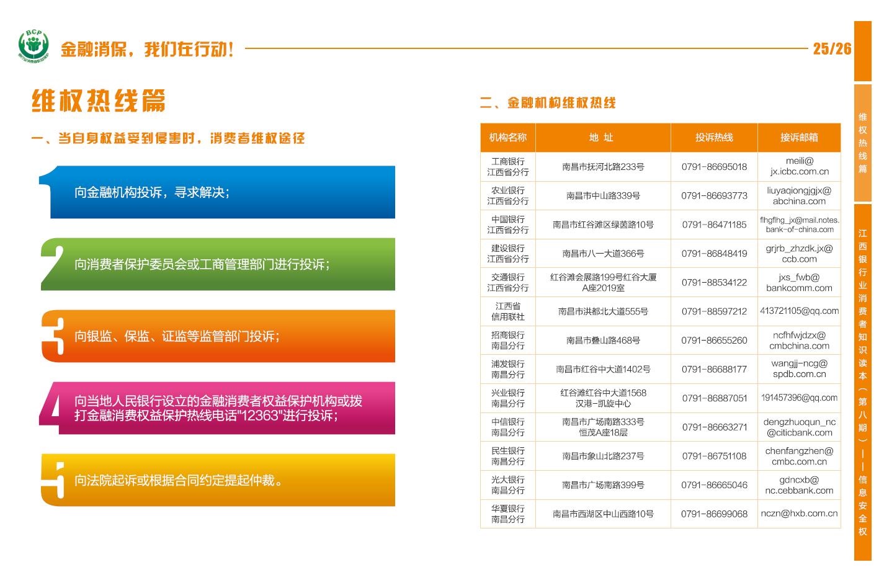Click hotline number "0791-86887051"
884x588 pixels.
pyautogui.click(x=714, y=398)
